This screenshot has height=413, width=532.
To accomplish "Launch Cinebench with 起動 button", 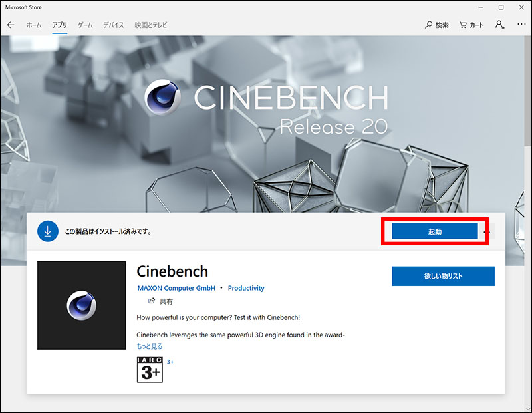I will [435, 231].
